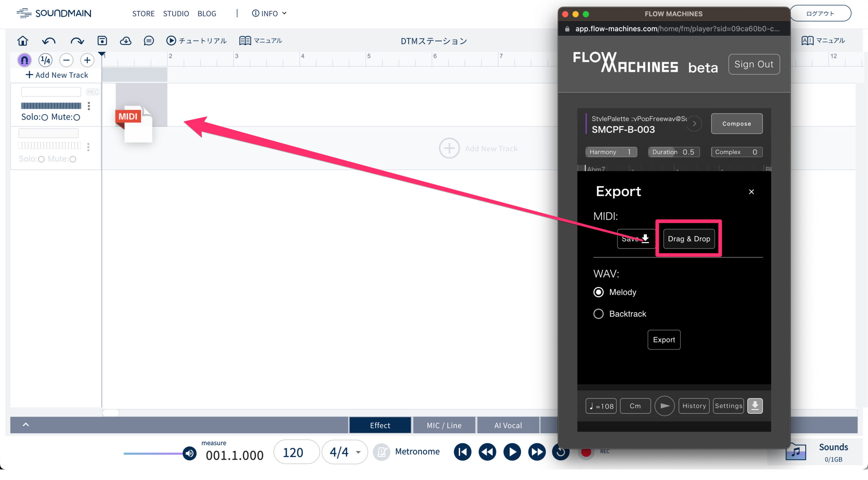
Task: Click the Compose button
Action: 736,124
